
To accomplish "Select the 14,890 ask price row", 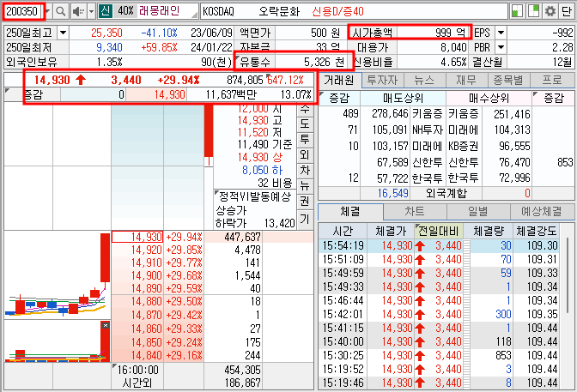I will (x=213, y=289).
